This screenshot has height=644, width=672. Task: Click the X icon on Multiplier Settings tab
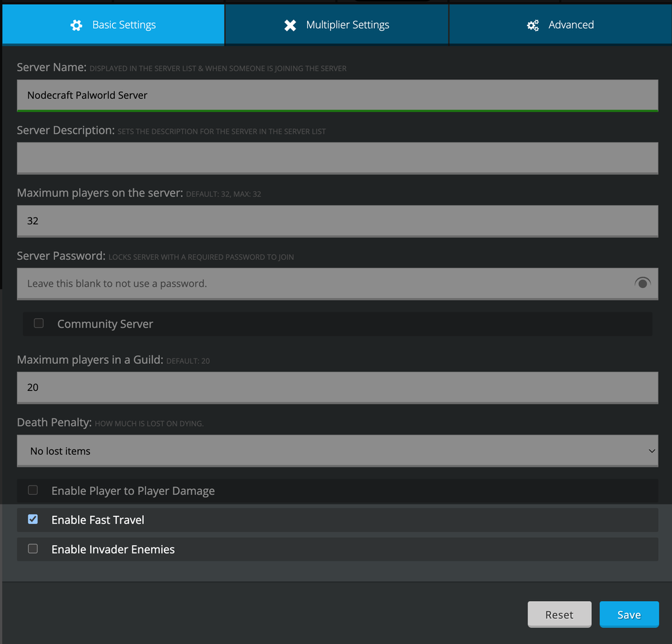click(x=290, y=24)
